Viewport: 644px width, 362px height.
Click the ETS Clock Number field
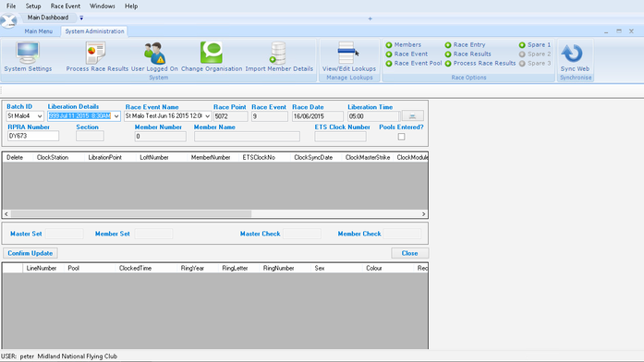(x=341, y=137)
